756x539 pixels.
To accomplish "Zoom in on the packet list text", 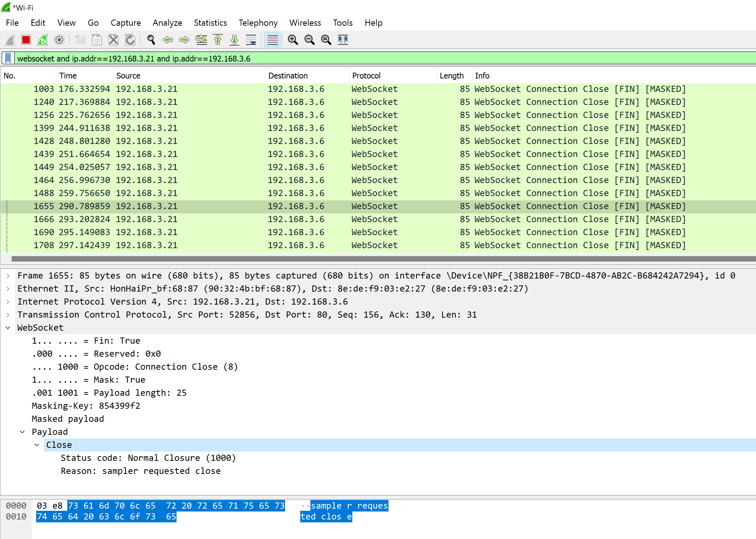I will coord(293,40).
